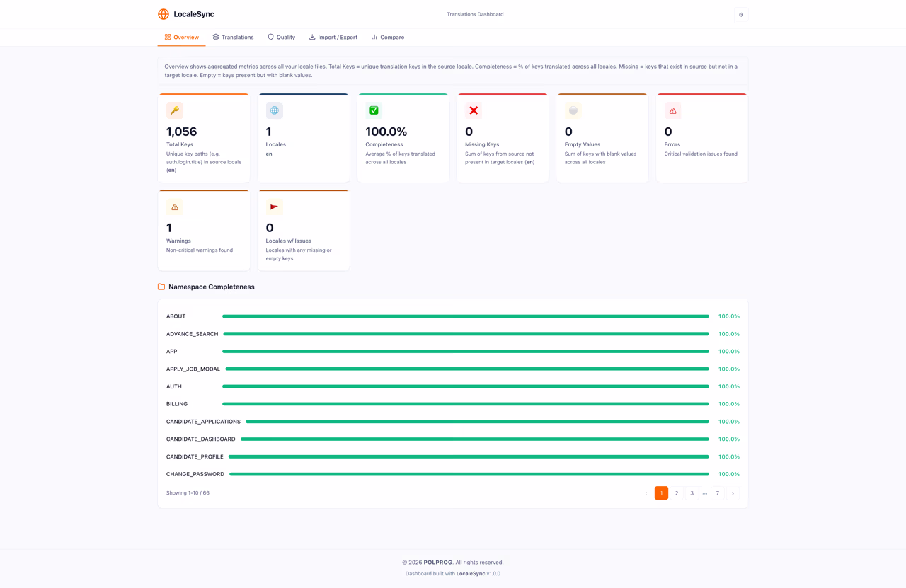Click the Warnings triangle icon
This screenshot has height=588, width=906.
coord(175,207)
